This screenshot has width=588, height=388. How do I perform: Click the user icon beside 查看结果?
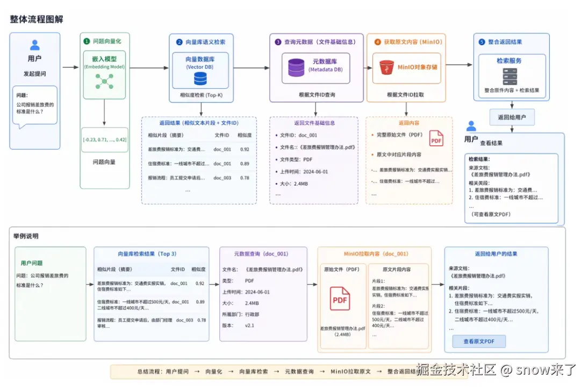click(x=471, y=126)
